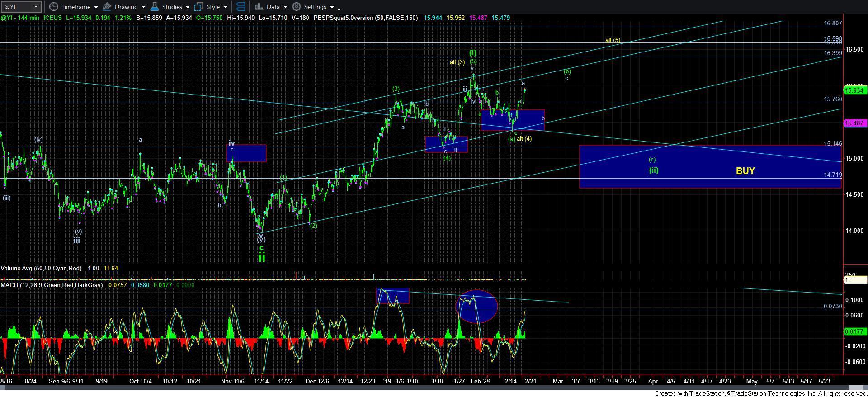Expand the Timeframe dropdown arrow

96,7
